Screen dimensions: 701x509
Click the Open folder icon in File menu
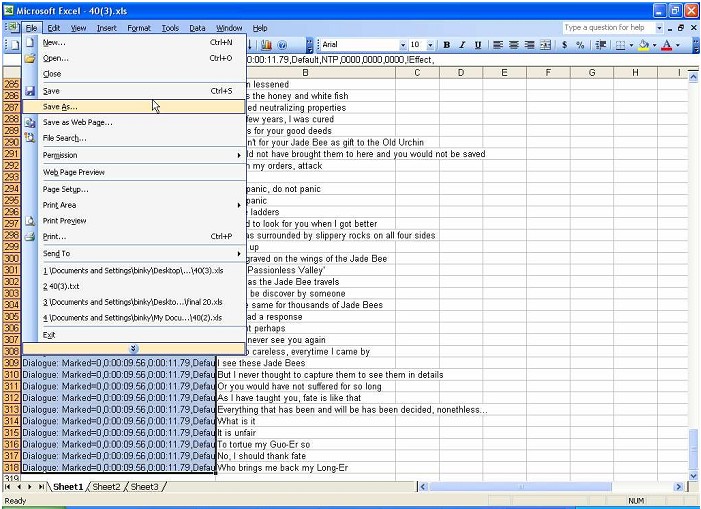(30, 58)
